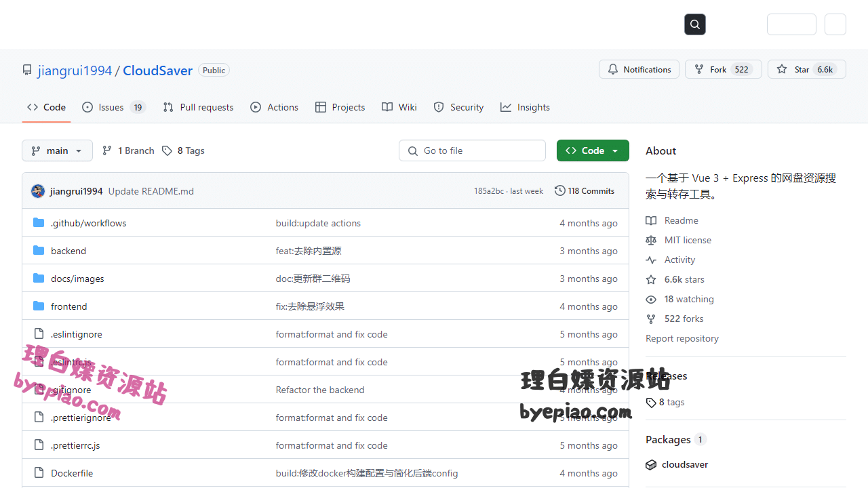Open the docs/images folder

pos(77,279)
